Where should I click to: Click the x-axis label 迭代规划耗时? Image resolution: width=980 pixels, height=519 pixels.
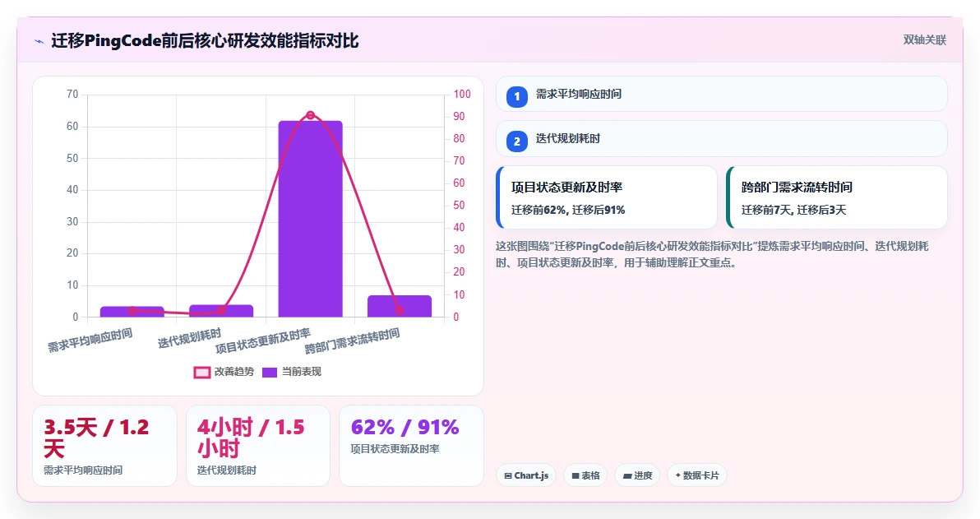(189, 338)
